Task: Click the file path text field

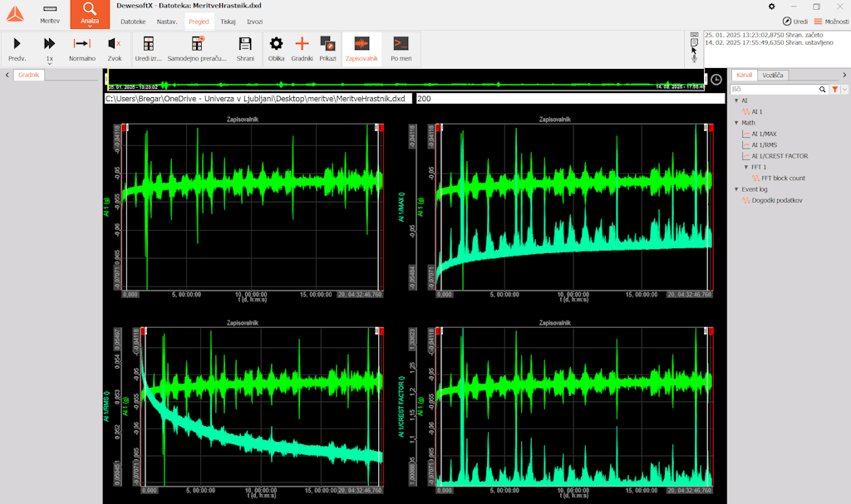Action: (258, 99)
